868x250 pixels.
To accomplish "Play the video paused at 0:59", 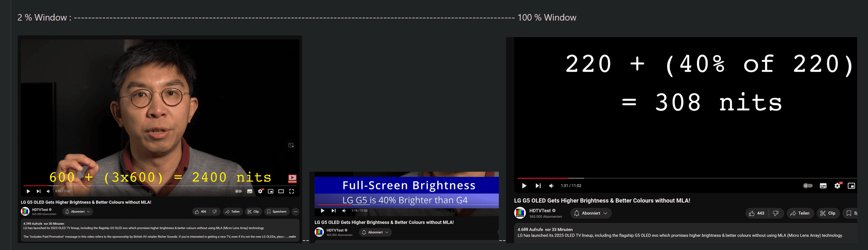I will [28, 191].
